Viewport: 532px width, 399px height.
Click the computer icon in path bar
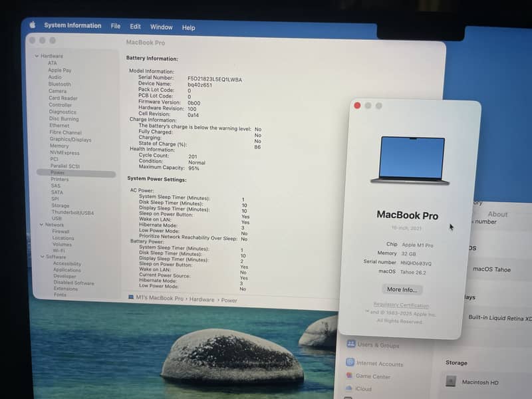pyautogui.click(x=130, y=299)
